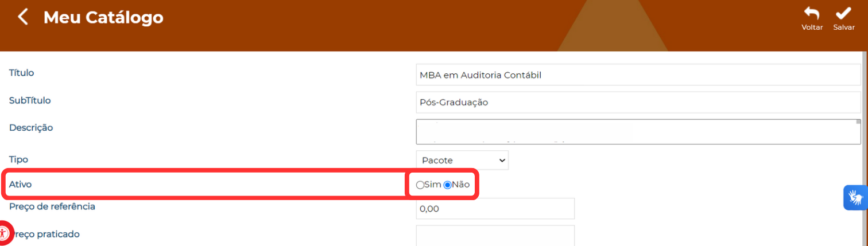
Task: Click the Salvar checkmark icon
Action: coord(844,14)
